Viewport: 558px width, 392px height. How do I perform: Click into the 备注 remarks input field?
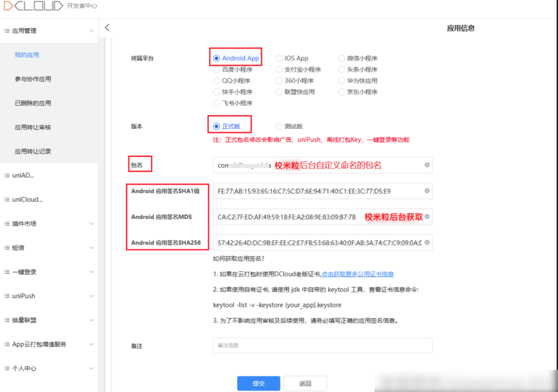323,346
